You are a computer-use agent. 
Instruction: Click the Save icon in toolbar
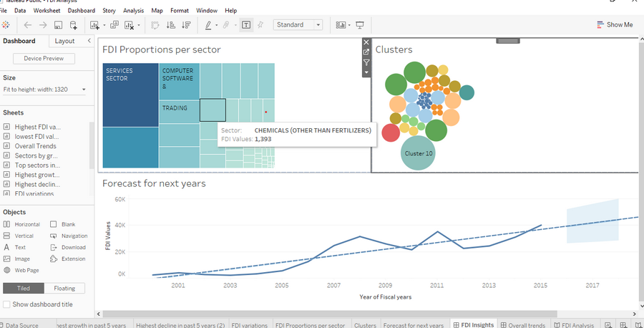coord(59,25)
